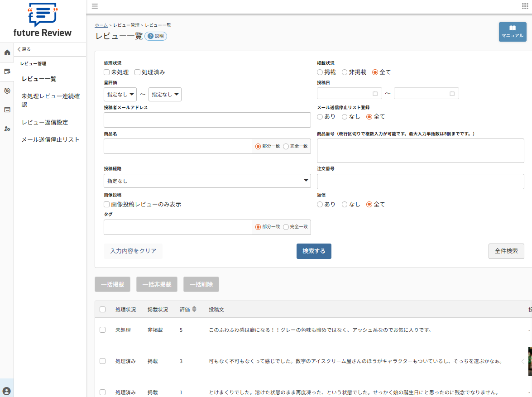Click the account icon at bottom left
This screenshot has height=397, width=532.
(7, 390)
